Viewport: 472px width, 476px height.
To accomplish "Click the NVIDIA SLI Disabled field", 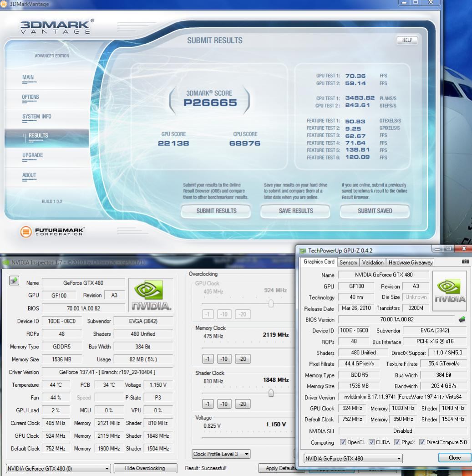I will point(402,431).
